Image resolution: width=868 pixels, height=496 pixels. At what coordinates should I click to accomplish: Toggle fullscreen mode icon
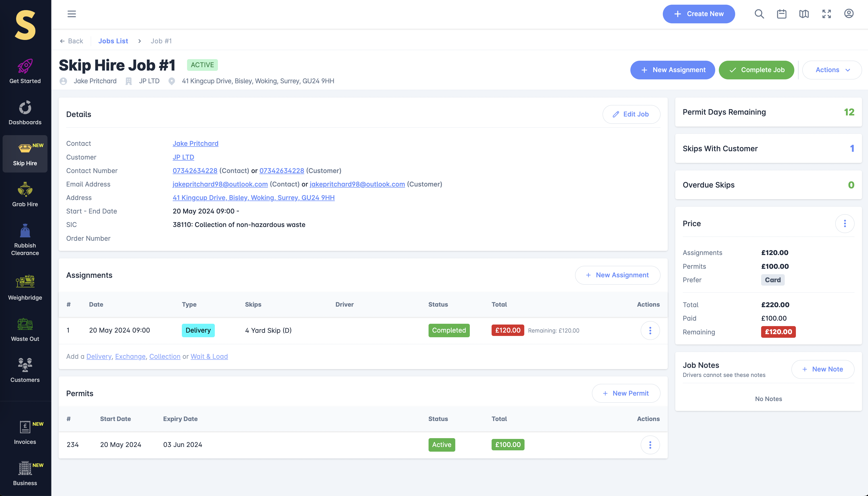coord(826,14)
